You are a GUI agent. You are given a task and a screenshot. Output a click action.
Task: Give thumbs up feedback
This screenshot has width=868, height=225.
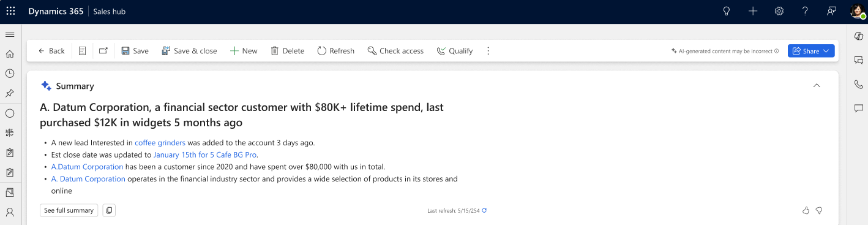click(x=806, y=210)
